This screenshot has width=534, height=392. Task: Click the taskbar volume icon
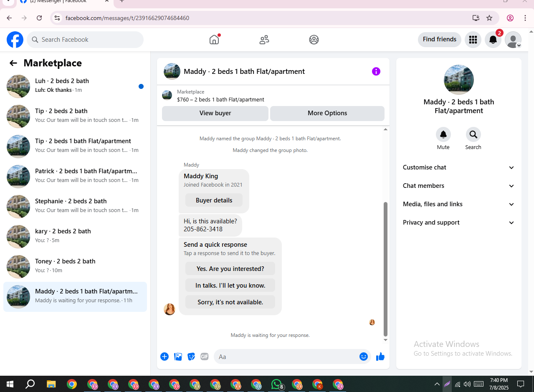pyautogui.click(x=467, y=384)
